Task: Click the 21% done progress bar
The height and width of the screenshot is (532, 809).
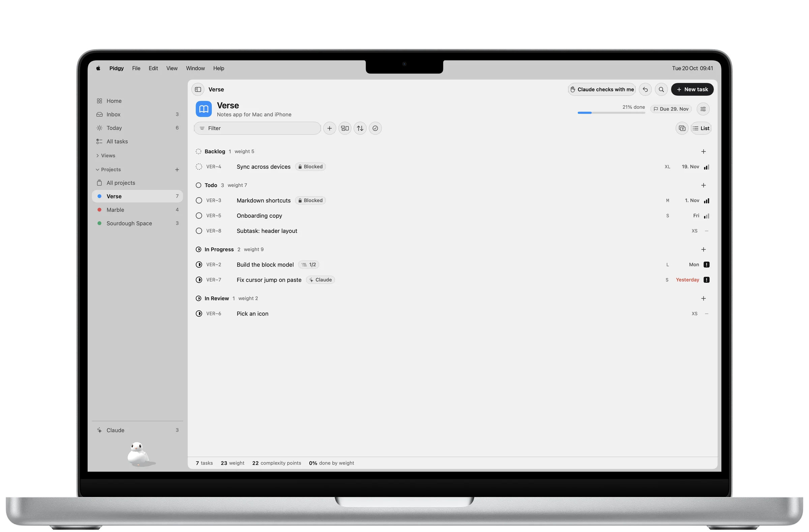Action: click(611, 113)
